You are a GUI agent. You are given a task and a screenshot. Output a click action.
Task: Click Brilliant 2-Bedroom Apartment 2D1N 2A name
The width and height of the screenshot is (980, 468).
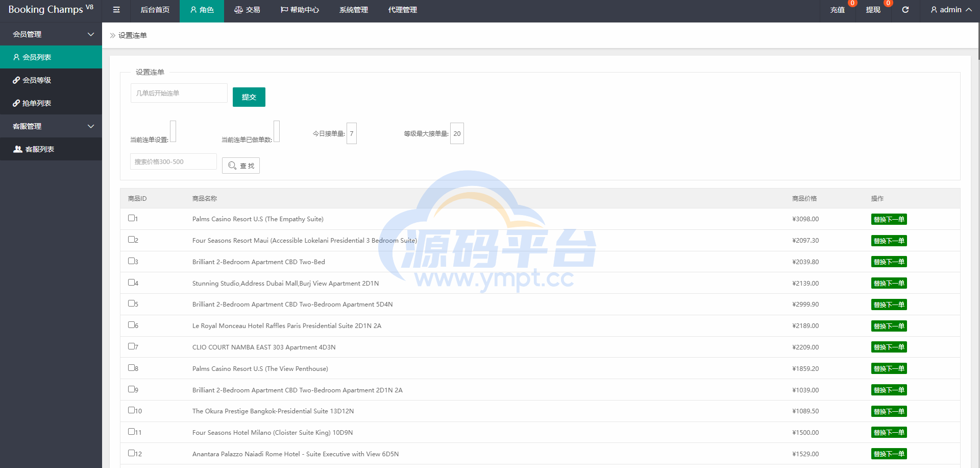pos(298,390)
